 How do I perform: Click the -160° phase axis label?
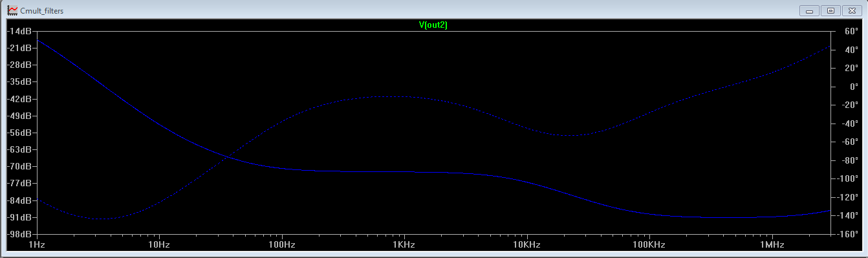847,234
